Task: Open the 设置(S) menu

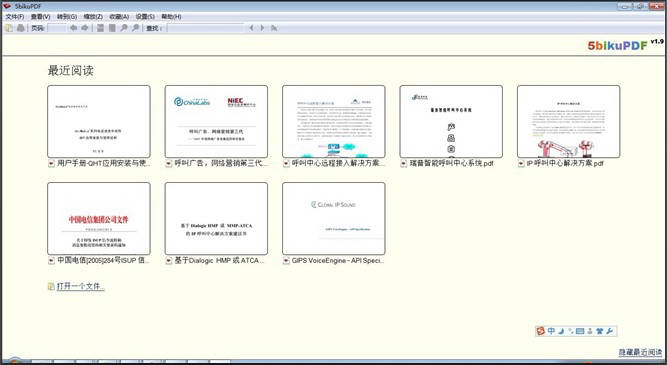Action: [x=145, y=17]
